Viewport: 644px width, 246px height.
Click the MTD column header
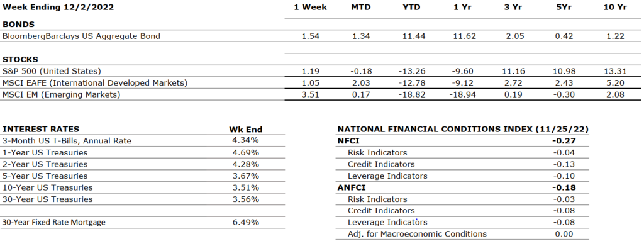click(361, 8)
